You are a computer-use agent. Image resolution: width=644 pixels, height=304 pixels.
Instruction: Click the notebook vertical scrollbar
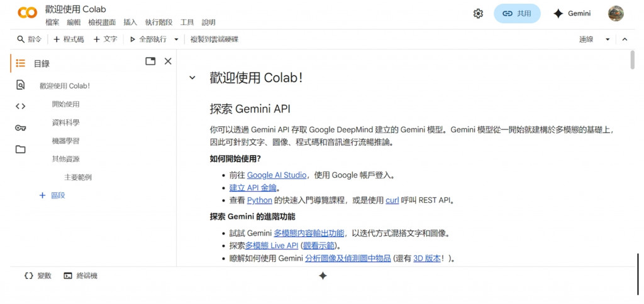[633, 60]
